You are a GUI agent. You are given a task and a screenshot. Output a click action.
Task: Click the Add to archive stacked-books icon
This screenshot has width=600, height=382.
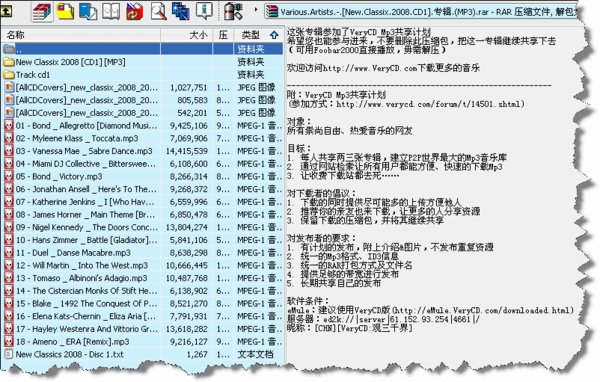tap(42, 11)
